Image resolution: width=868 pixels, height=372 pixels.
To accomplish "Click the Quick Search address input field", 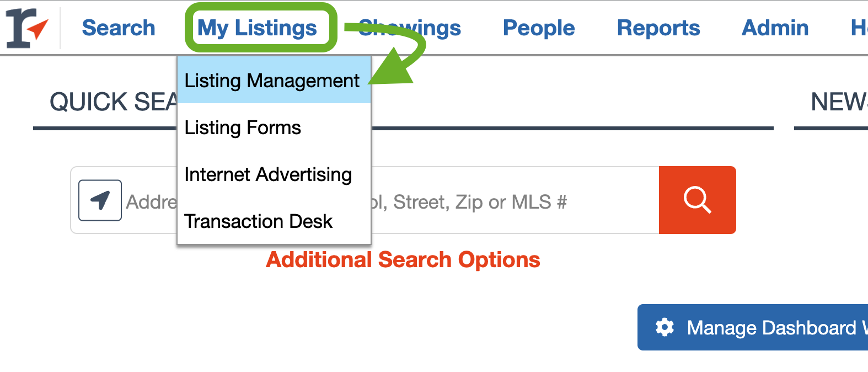I will coord(469,200).
